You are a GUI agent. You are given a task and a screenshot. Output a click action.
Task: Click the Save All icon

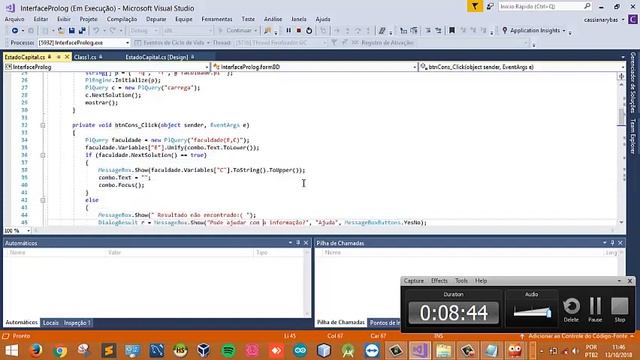(x=82, y=31)
